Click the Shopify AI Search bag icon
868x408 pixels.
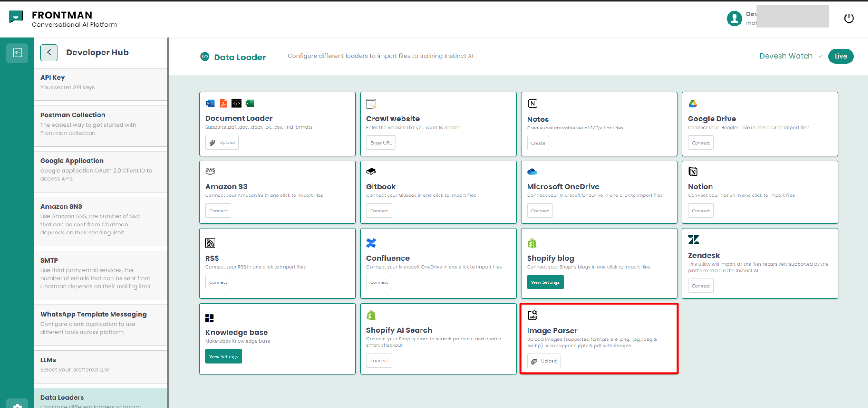point(371,315)
